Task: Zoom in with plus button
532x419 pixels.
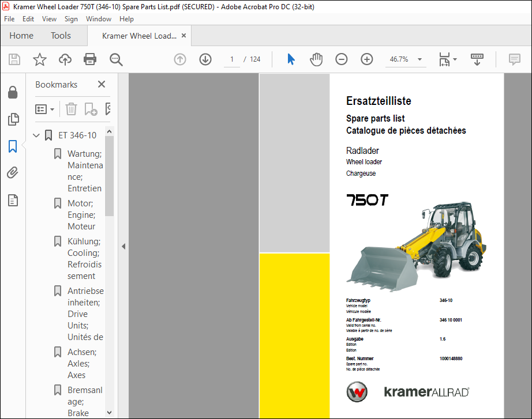Action: (x=367, y=59)
